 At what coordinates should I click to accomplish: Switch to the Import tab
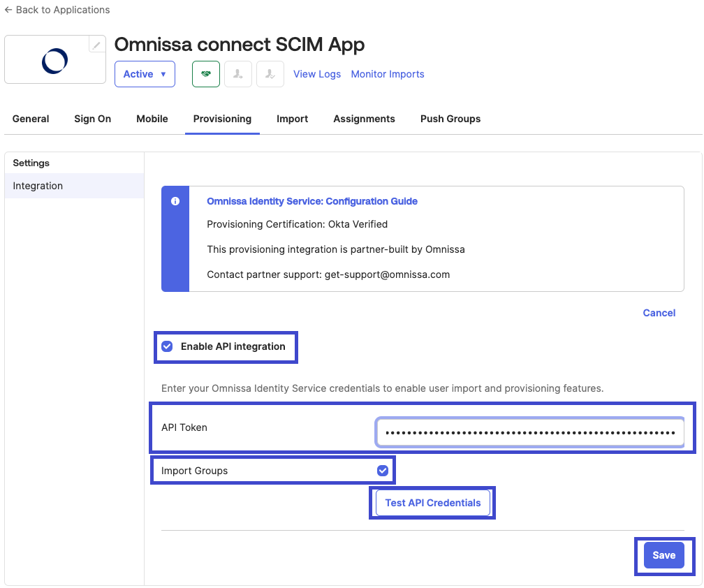[292, 119]
